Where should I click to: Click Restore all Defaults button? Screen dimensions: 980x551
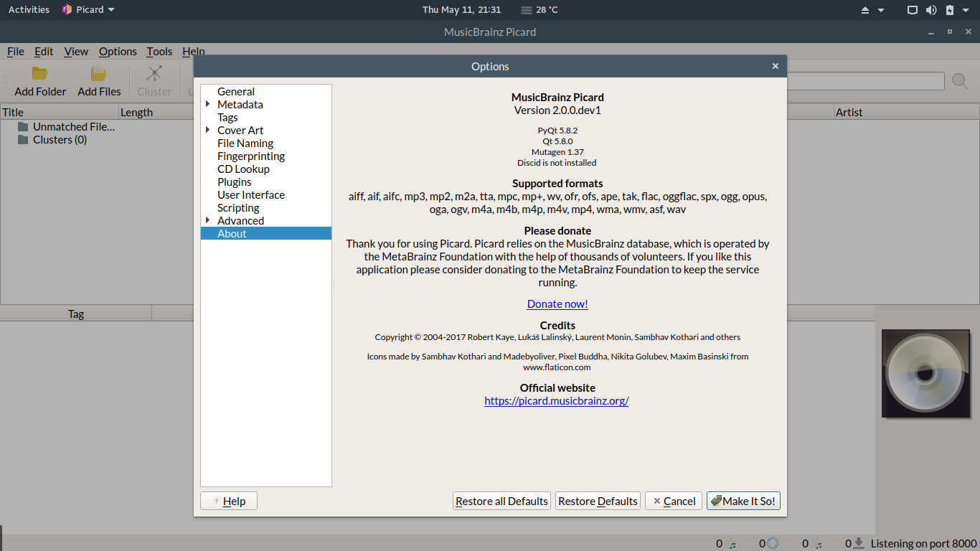(x=502, y=501)
